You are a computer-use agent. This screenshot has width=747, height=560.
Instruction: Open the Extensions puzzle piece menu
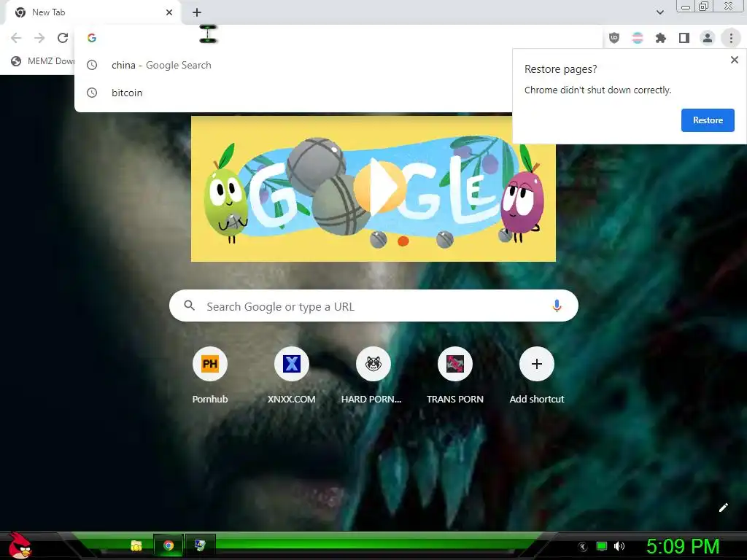click(x=660, y=38)
